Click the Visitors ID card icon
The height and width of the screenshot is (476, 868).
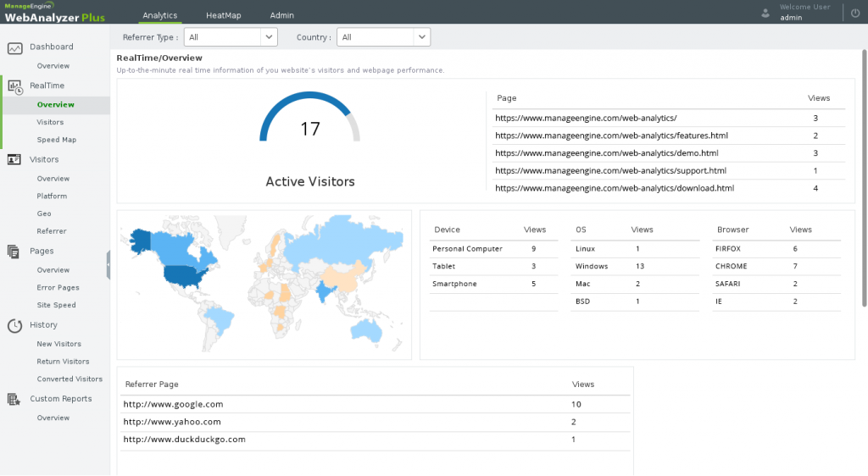click(x=14, y=160)
